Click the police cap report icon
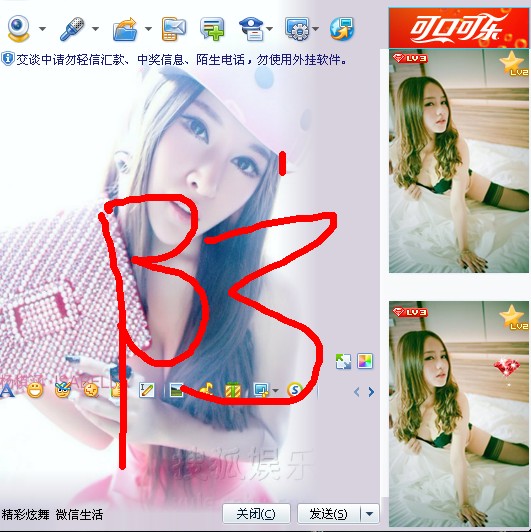The image size is (531, 532). 251,29
